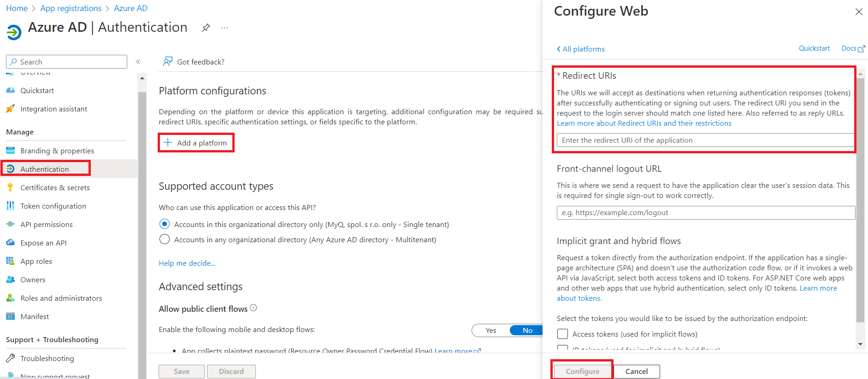Open the Integration assistant
The image size is (868, 379).
54,109
